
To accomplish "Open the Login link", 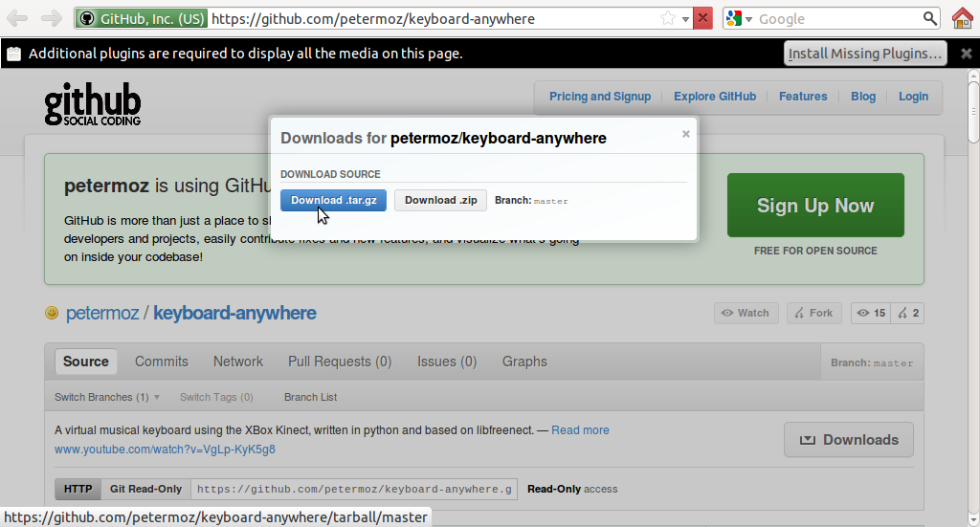I will [913, 97].
